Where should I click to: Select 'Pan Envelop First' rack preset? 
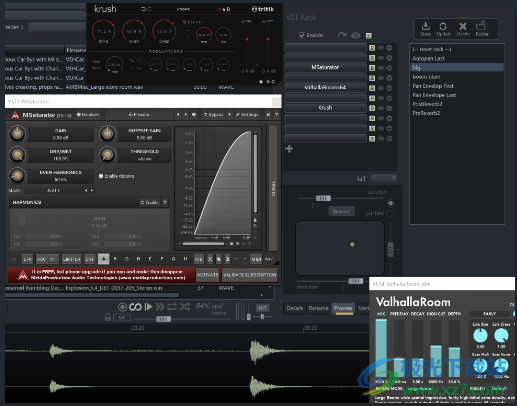coord(457,86)
